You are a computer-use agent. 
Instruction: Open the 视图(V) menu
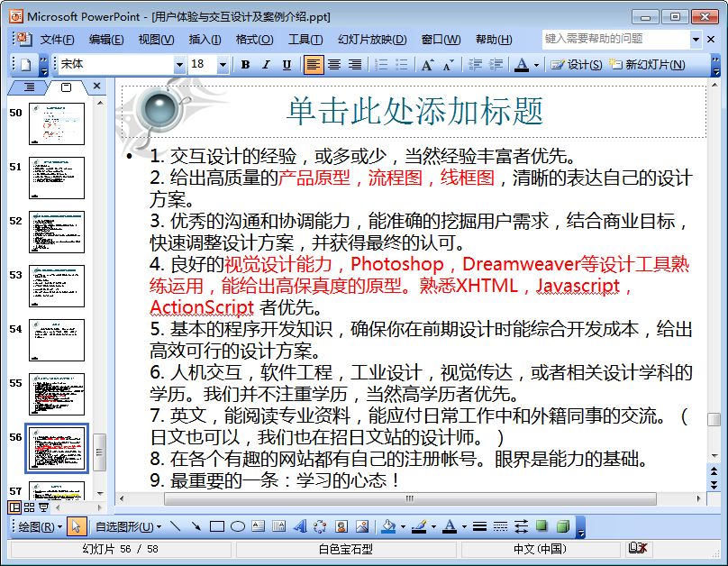[156, 40]
